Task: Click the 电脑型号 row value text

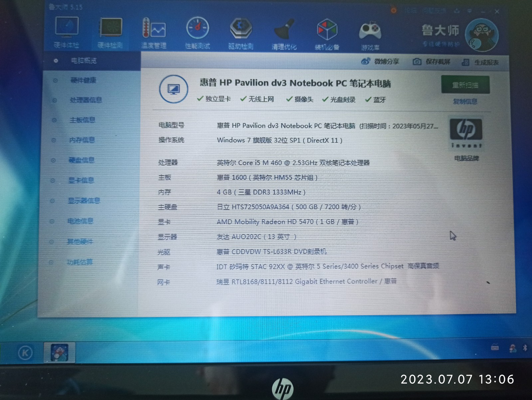Action: pyautogui.click(x=327, y=126)
